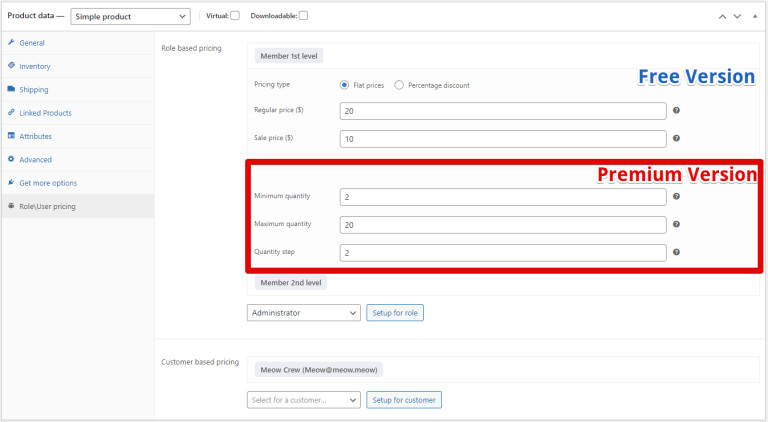Select Flat prices pricing type
Image resolution: width=768 pixels, height=422 pixels.
(x=344, y=85)
